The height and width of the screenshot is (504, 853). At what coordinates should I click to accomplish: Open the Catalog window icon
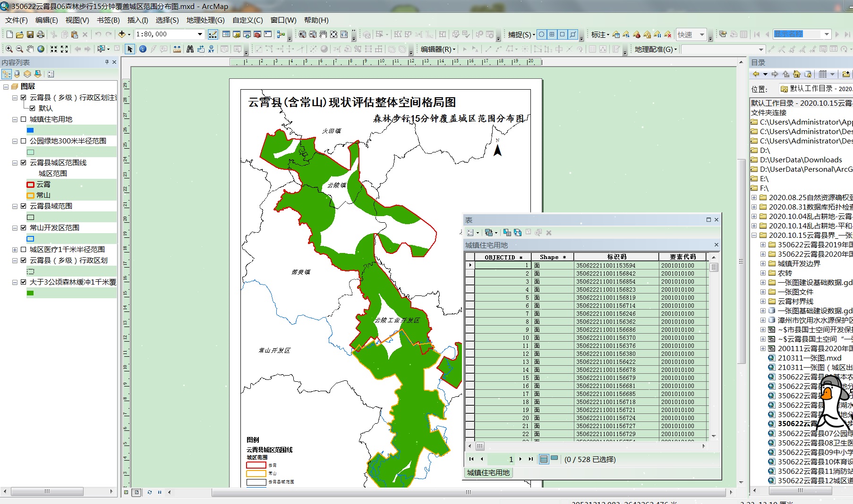tap(237, 34)
